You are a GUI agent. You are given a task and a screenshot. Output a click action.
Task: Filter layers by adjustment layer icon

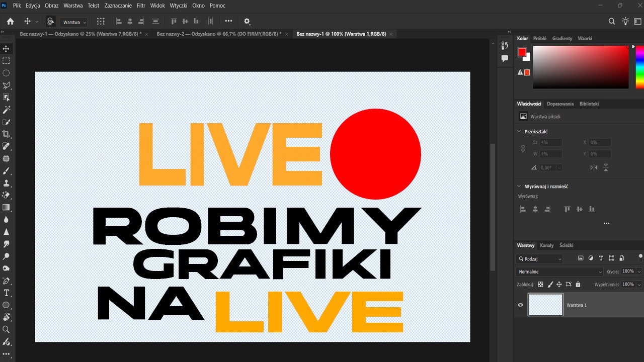coord(591,258)
